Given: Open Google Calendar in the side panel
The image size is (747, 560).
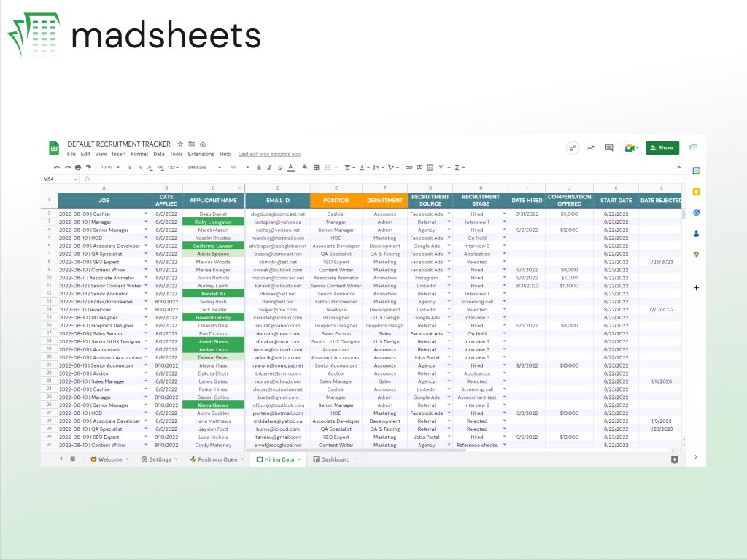Looking at the screenshot, I should pyautogui.click(x=696, y=171).
